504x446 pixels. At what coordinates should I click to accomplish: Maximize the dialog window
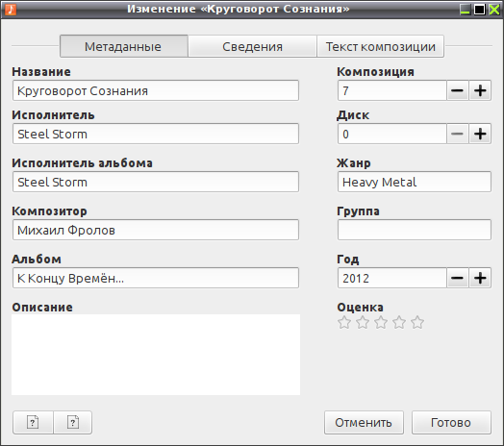point(479,10)
